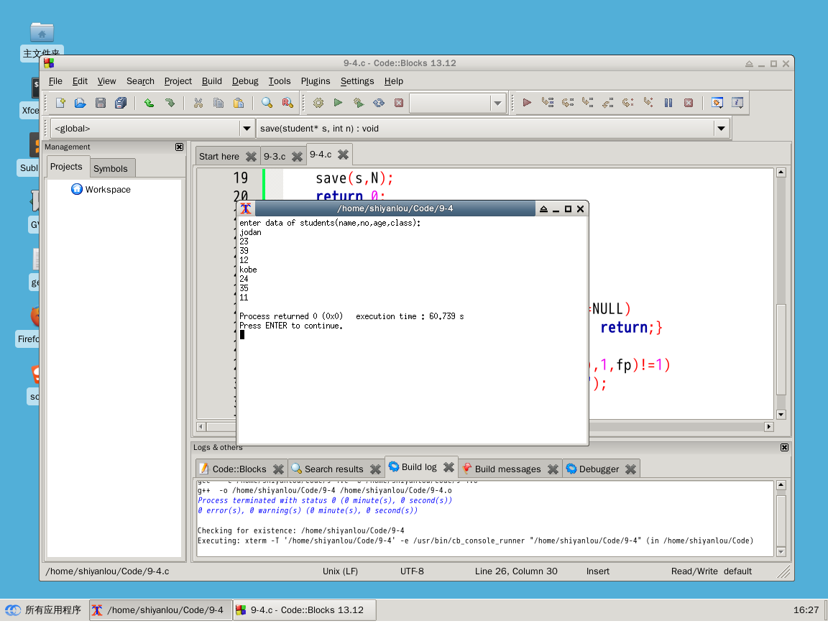The width and height of the screenshot is (828, 644).
Task: Click the Open file folder icon
Action: tap(80, 103)
